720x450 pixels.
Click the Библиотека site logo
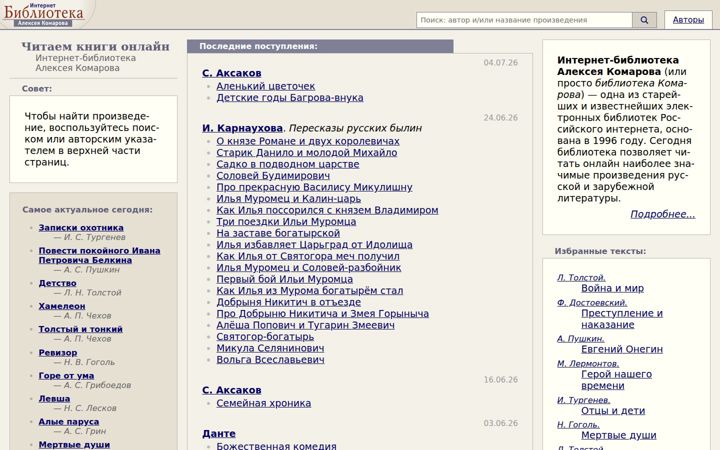pos(44,14)
